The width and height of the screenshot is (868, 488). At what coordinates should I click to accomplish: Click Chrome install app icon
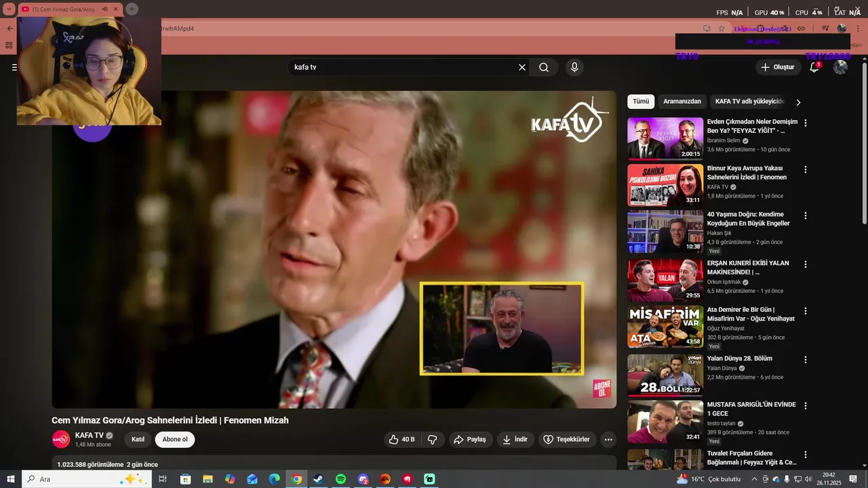(x=707, y=28)
